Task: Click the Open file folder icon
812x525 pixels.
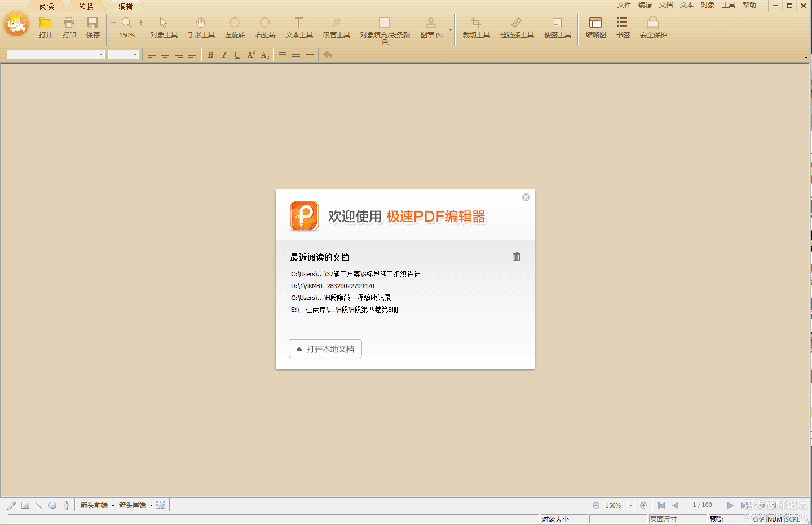Action: click(x=45, y=23)
